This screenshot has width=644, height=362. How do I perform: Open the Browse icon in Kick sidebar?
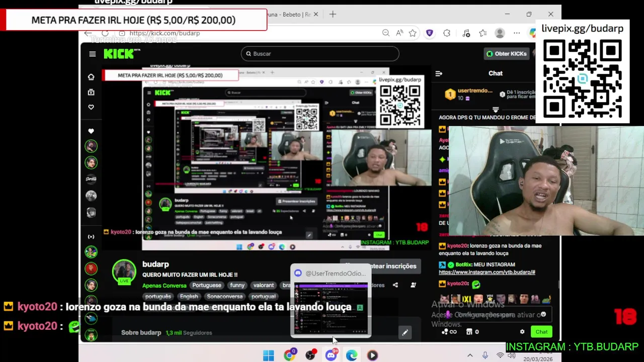[91, 92]
